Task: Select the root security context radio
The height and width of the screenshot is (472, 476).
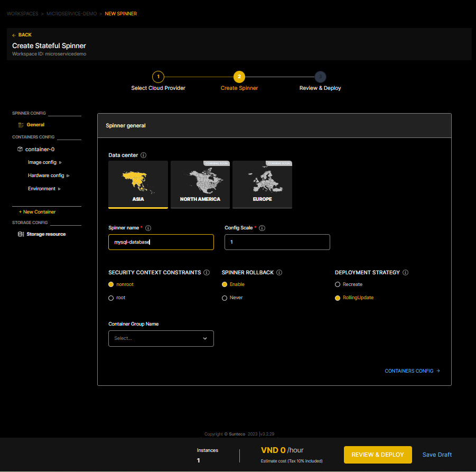Action: click(111, 298)
